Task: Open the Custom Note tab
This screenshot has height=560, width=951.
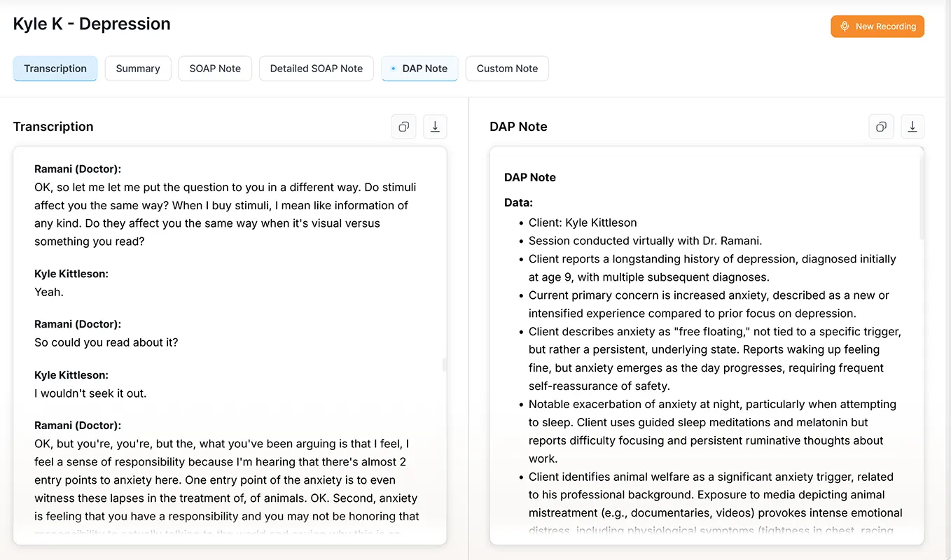Action: 507,69
